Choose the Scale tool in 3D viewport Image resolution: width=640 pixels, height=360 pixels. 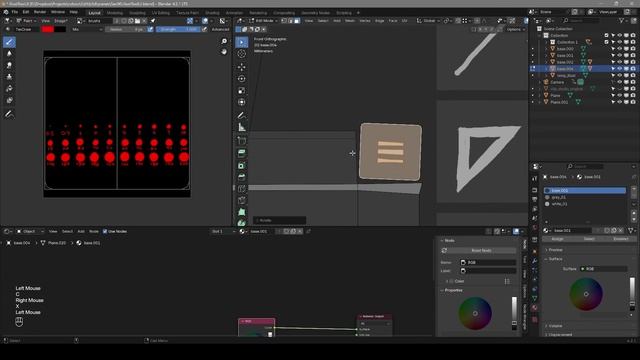pyautogui.click(x=242, y=91)
